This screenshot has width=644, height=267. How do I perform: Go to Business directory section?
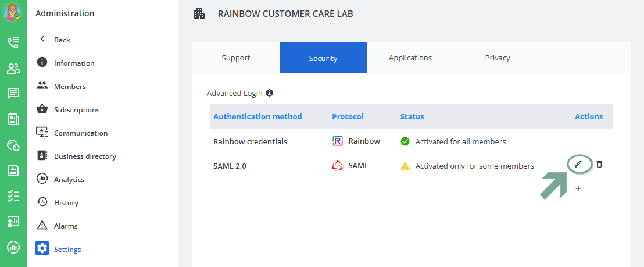coord(85,156)
